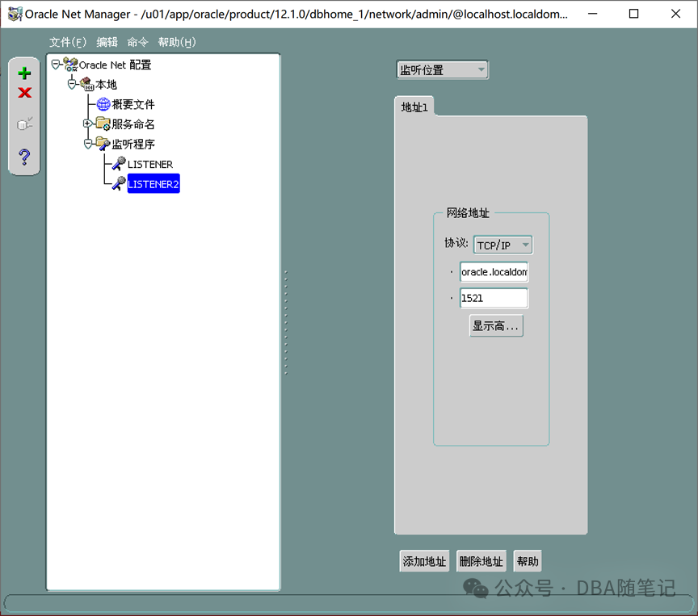Click the Oracle Net Manager title bar icon

pos(15,15)
